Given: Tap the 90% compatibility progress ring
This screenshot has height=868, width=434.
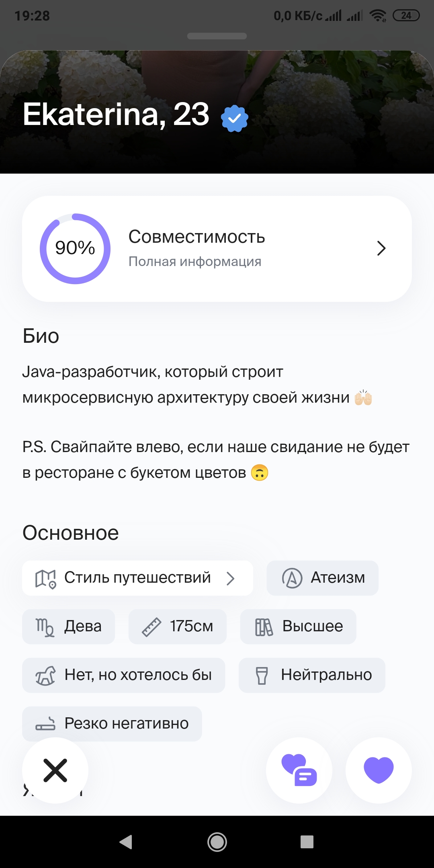Looking at the screenshot, I should click(x=75, y=249).
